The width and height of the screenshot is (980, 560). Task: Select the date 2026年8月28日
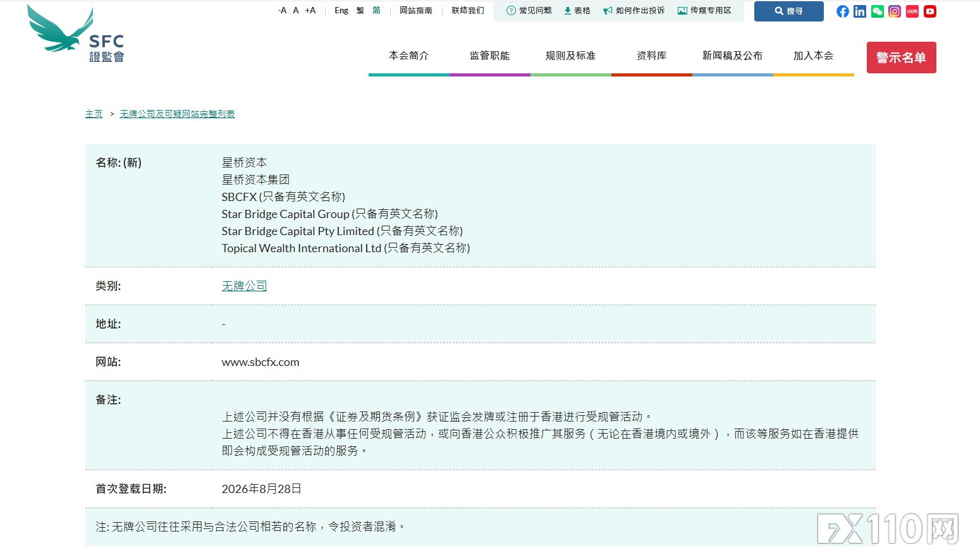[262, 489]
